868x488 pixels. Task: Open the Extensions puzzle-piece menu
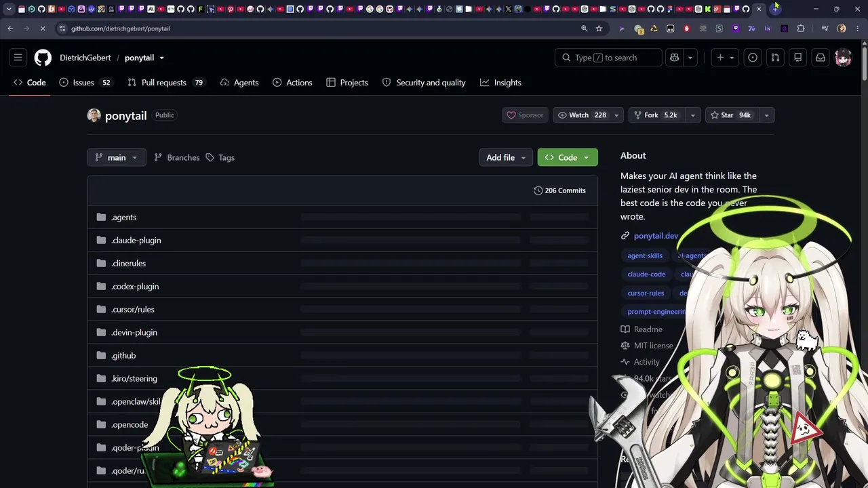801,28
